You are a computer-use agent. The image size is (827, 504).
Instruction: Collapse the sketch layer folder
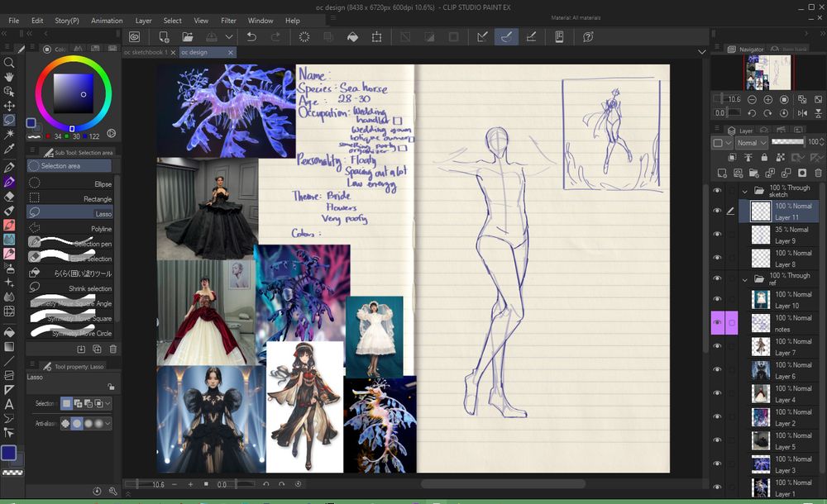point(745,190)
